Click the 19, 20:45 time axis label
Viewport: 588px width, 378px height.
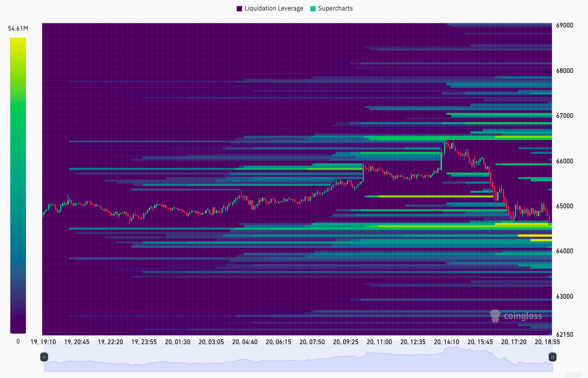77,342
